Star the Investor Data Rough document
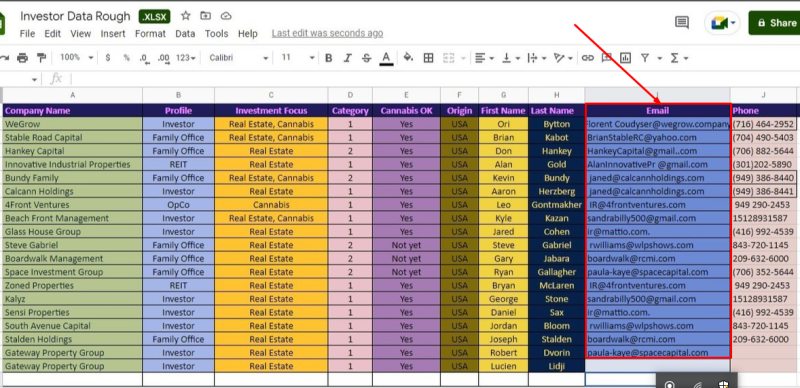This screenshot has height=388, width=800. point(186,16)
